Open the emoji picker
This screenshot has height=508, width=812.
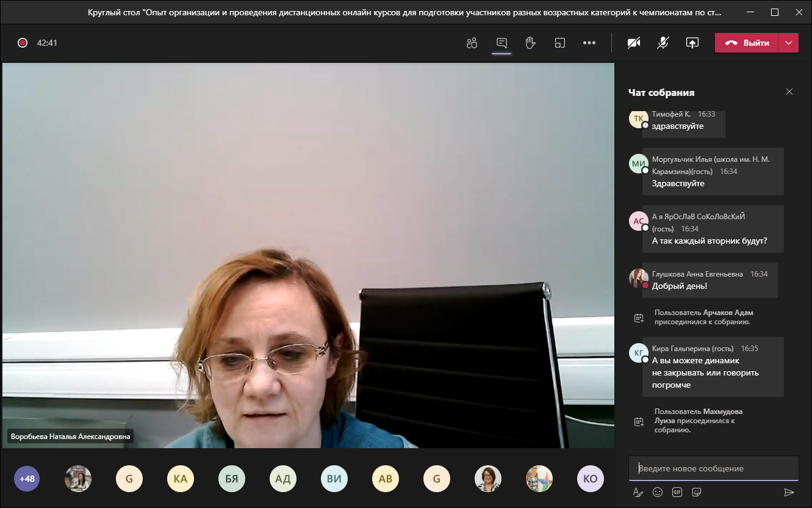(658, 492)
